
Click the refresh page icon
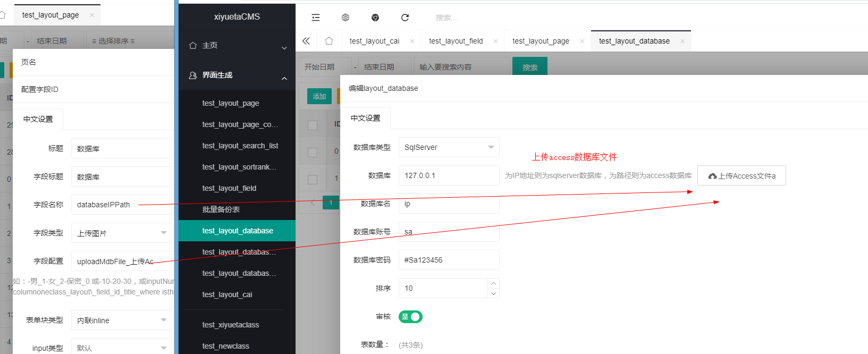pos(405,18)
